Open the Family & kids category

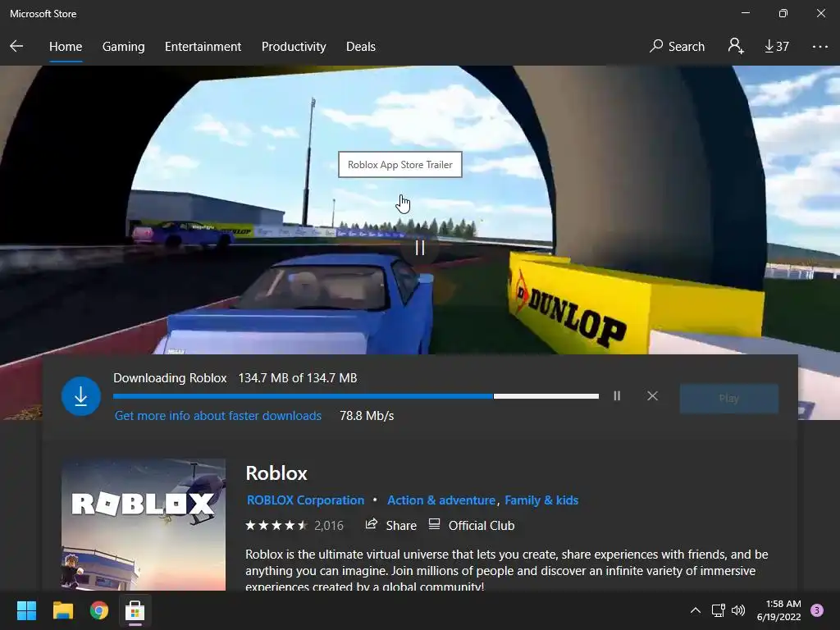(x=541, y=500)
